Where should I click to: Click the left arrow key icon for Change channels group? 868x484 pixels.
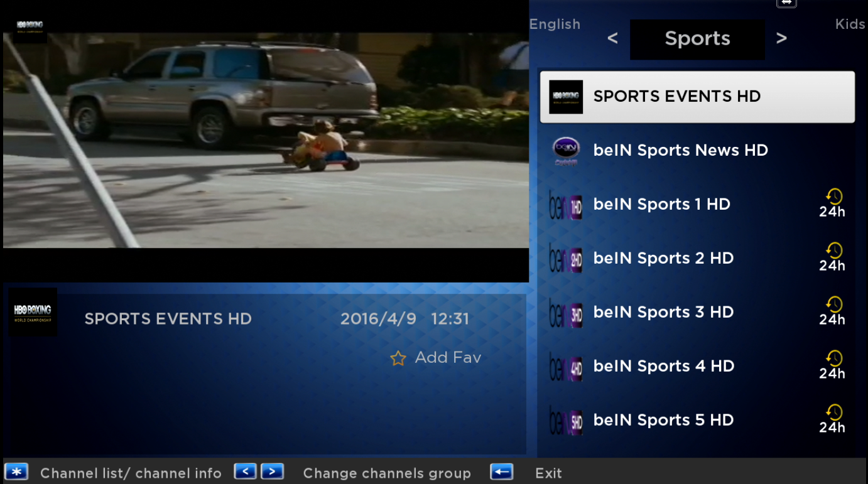pyautogui.click(x=245, y=472)
